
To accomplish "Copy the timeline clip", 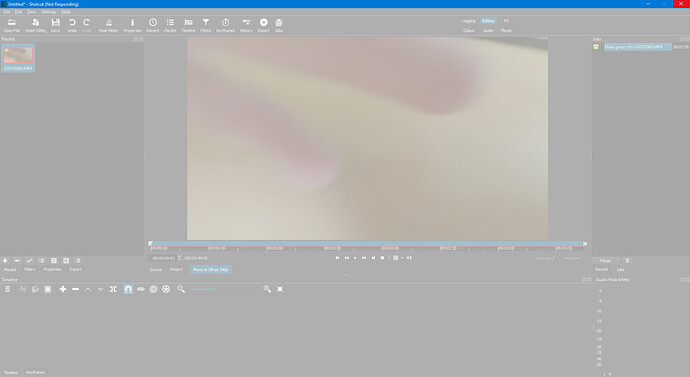I will click(35, 289).
